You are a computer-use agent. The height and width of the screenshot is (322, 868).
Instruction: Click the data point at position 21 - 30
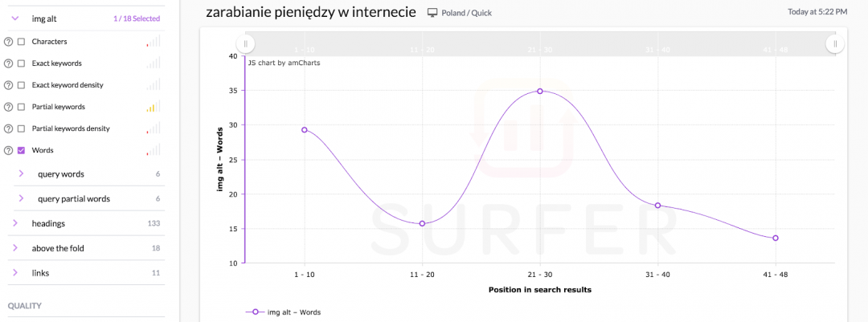[x=540, y=91]
